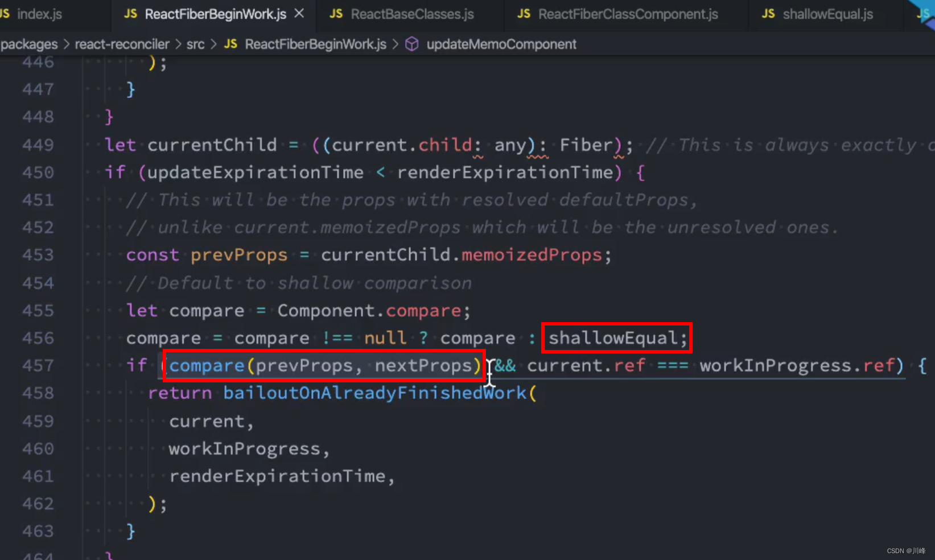Click JS icon in the breadcrumb path
The height and width of the screenshot is (560, 935).
[x=230, y=44]
